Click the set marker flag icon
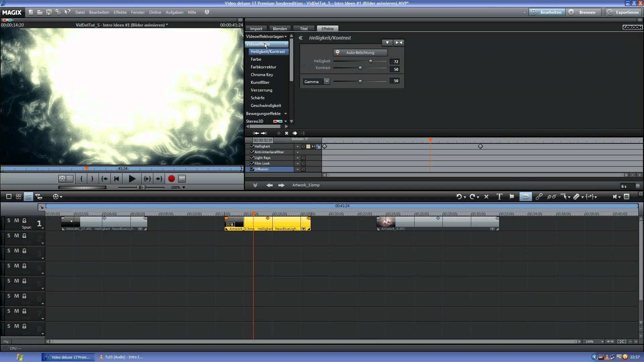644x362 pixels. click(x=512, y=197)
